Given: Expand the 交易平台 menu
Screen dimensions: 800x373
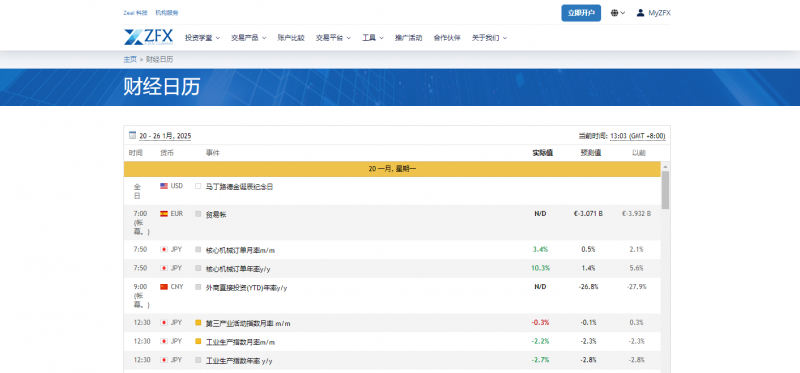Looking at the screenshot, I should pos(333,38).
